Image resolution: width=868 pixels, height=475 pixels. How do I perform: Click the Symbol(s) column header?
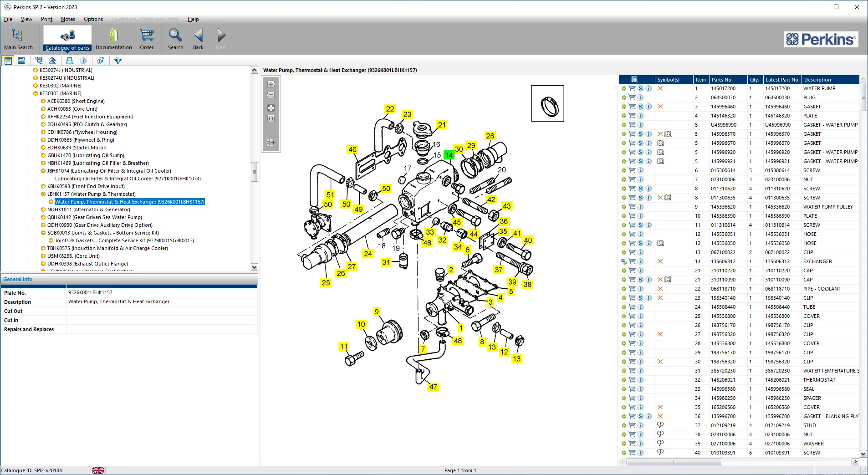pyautogui.click(x=674, y=80)
